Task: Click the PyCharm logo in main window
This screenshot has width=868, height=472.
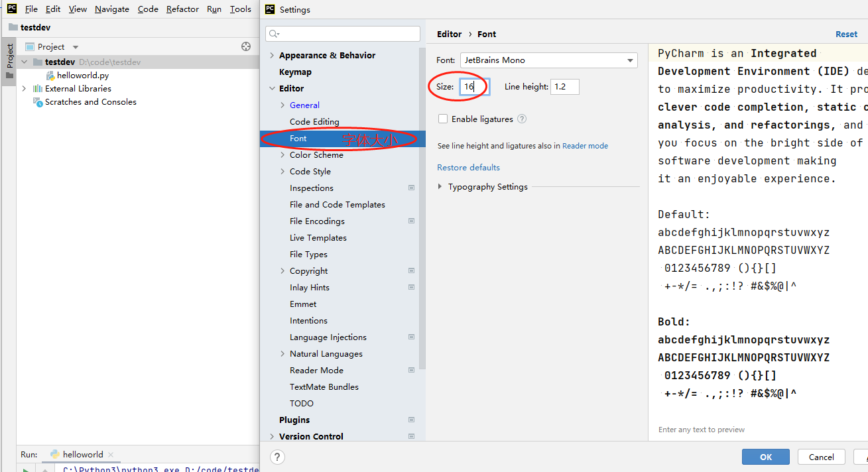Action: coord(12,9)
